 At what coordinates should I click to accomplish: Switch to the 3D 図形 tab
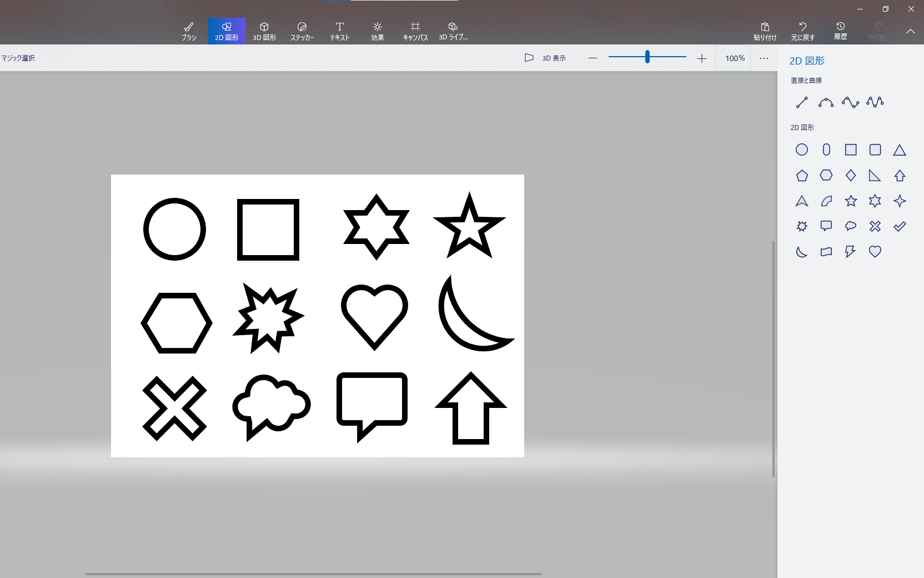264,31
